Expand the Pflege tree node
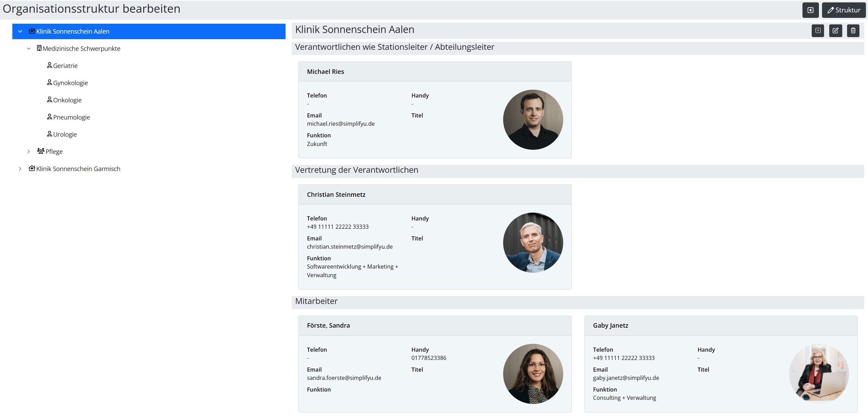The width and height of the screenshot is (868, 418). 29,151
